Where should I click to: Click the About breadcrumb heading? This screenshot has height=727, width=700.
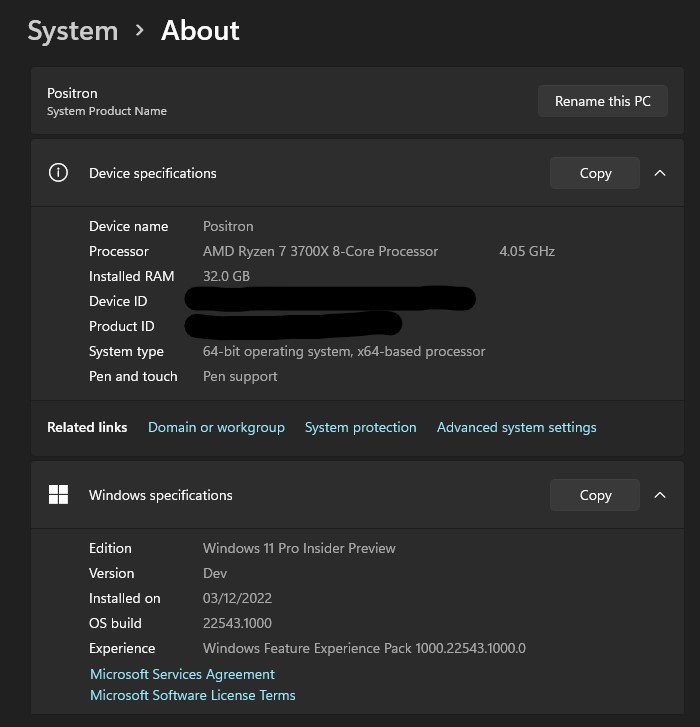coord(200,31)
